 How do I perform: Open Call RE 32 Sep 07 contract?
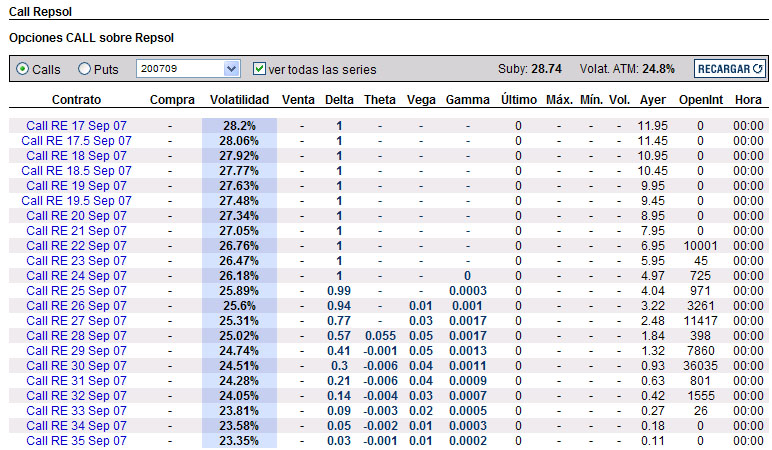tap(76, 396)
